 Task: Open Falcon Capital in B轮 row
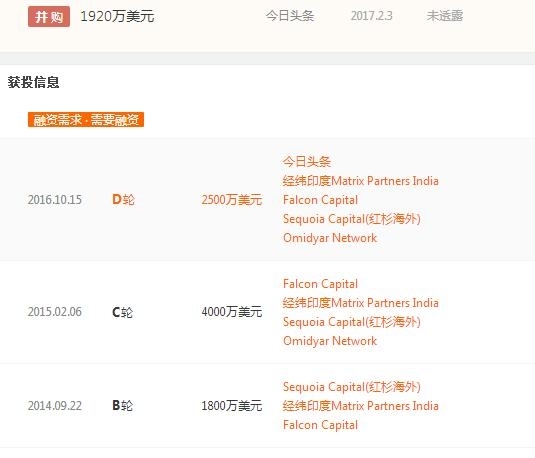(x=320, y=425)
